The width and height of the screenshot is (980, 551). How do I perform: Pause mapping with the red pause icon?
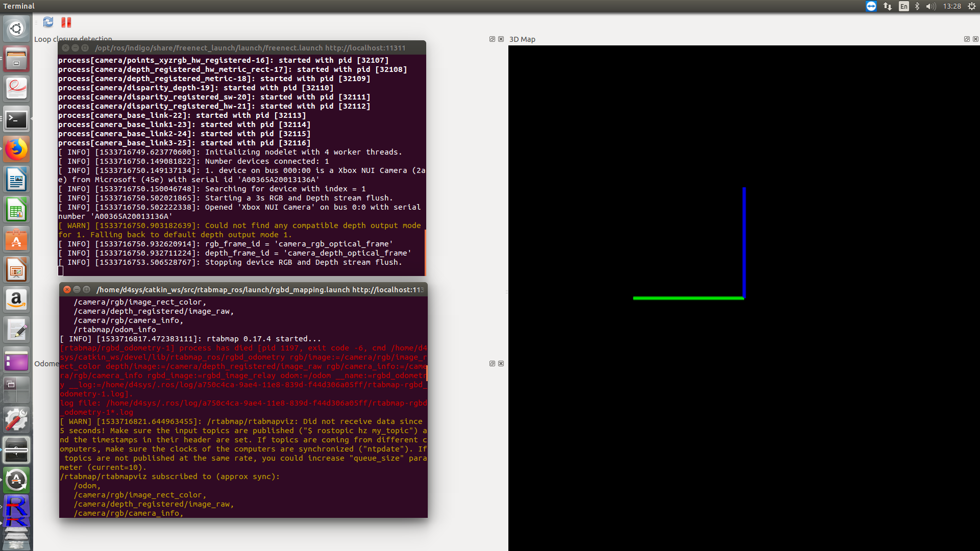(66, 22)
